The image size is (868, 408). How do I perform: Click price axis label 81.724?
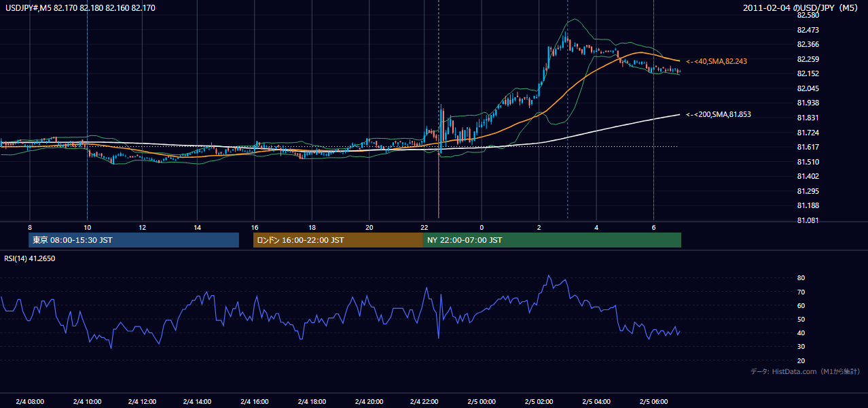tap(808, 133)
